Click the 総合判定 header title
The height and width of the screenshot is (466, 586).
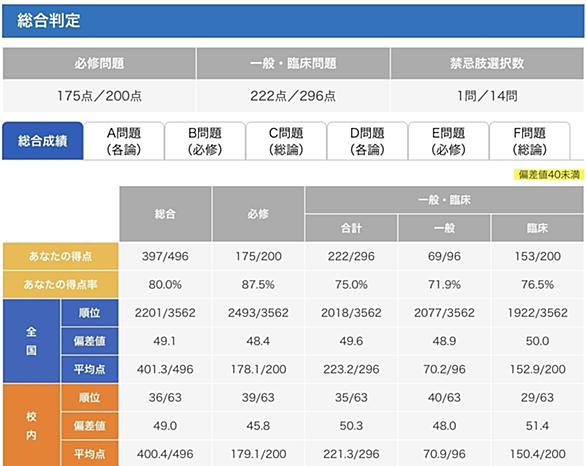49,20
